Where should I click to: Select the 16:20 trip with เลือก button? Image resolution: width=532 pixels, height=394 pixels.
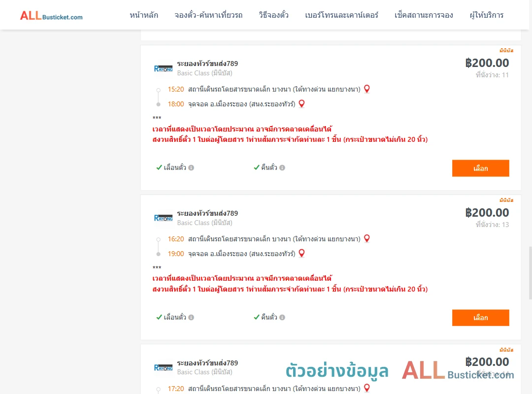tap(480, 318)
